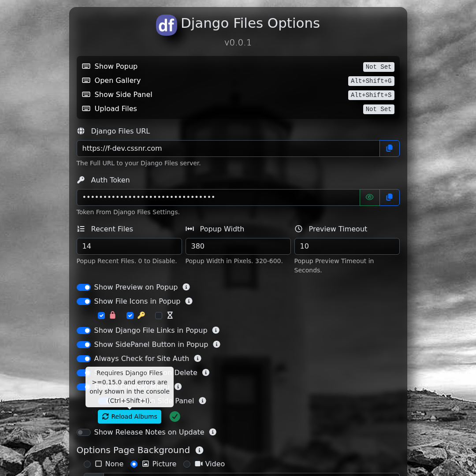Select the Video background option
Image resolution: width=476 pixels, height=476 pixels.
[187, 464]
